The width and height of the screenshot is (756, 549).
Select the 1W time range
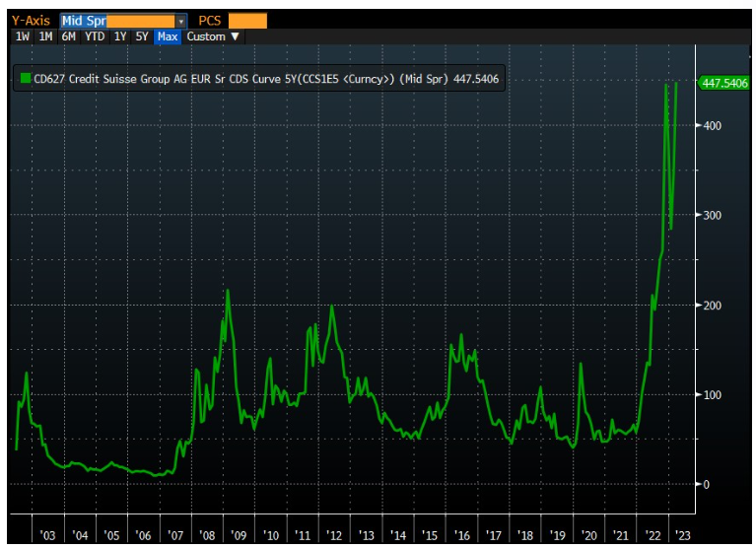click(x=22, y=36)
